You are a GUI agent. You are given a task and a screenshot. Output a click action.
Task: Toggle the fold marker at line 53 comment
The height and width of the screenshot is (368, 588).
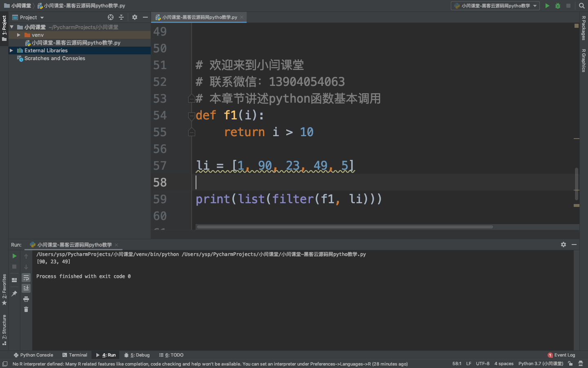click(x=192, y=99)
